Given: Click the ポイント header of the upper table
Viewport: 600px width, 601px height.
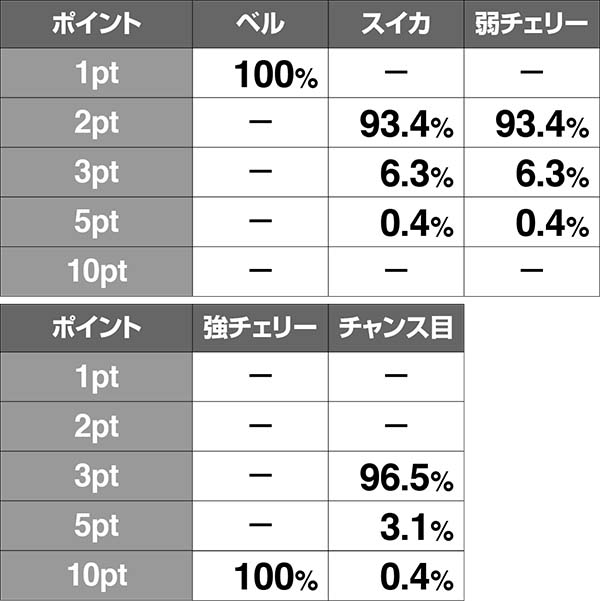Looking at the screenshot, I should tap(96, 24).
